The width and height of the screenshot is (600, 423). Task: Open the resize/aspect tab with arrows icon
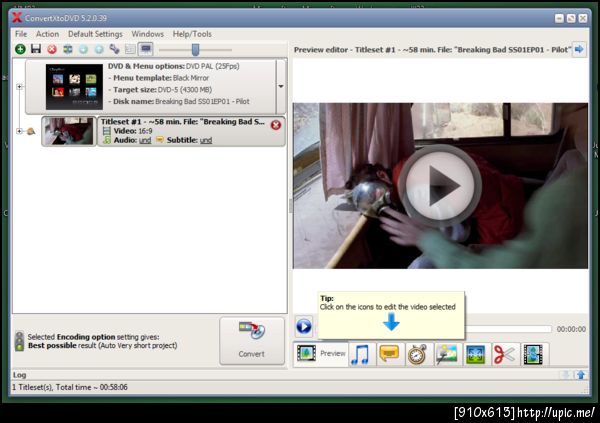click(476, 354)
